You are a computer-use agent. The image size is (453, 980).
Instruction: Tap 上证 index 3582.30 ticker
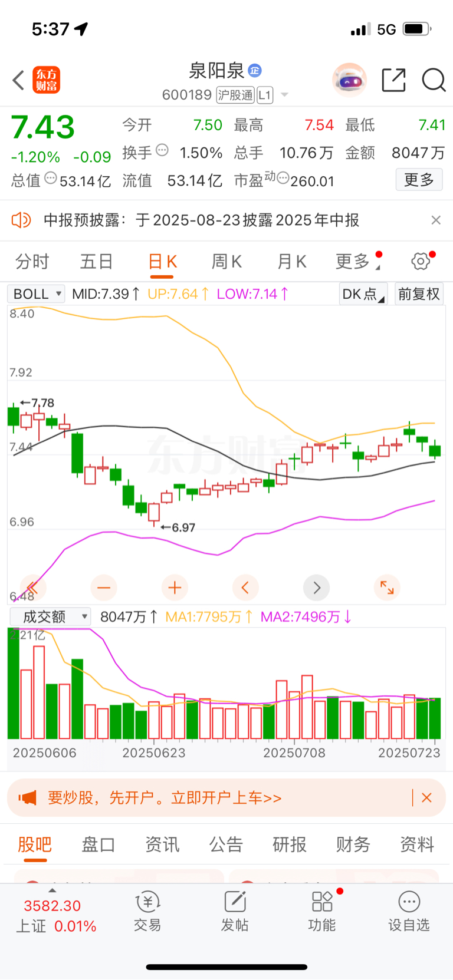tap(56, 915)
